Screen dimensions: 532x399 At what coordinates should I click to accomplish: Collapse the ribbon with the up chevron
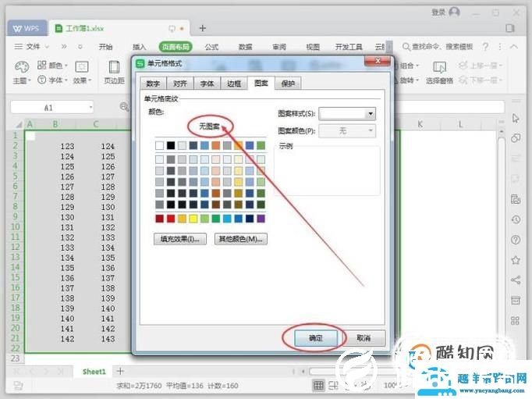[x=514, y=47]
